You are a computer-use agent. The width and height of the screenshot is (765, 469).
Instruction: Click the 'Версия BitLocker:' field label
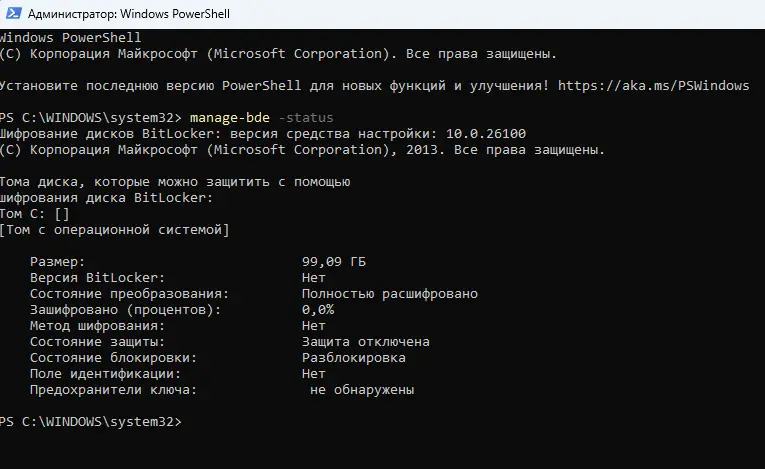[97, 278]
